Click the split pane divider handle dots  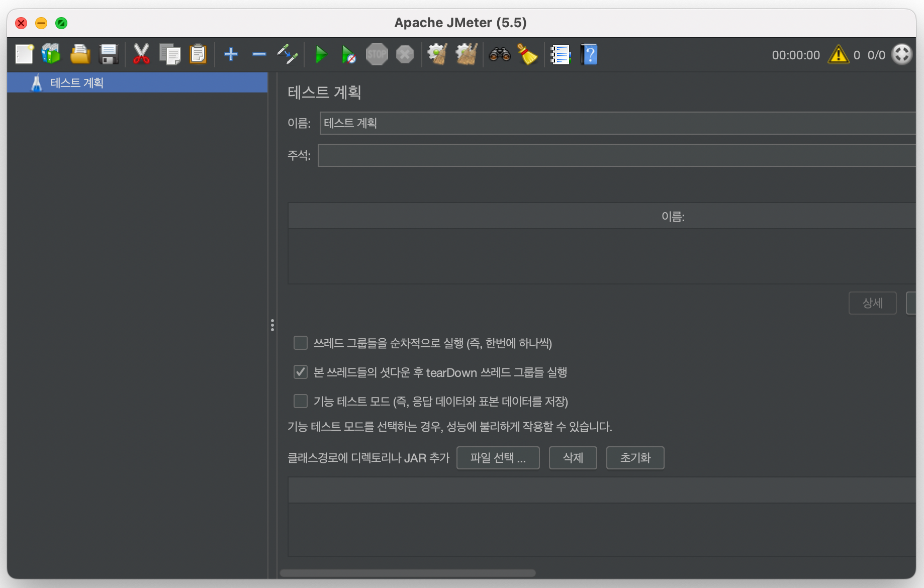272,325
